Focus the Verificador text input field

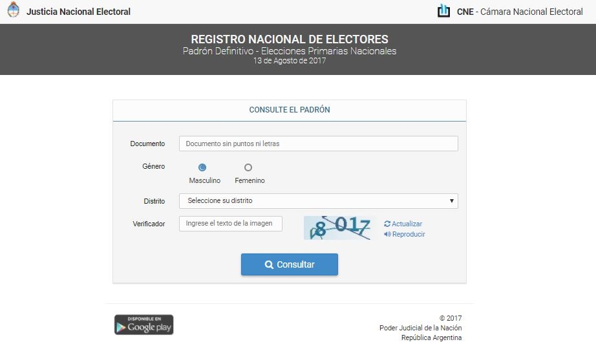point(231,224)
